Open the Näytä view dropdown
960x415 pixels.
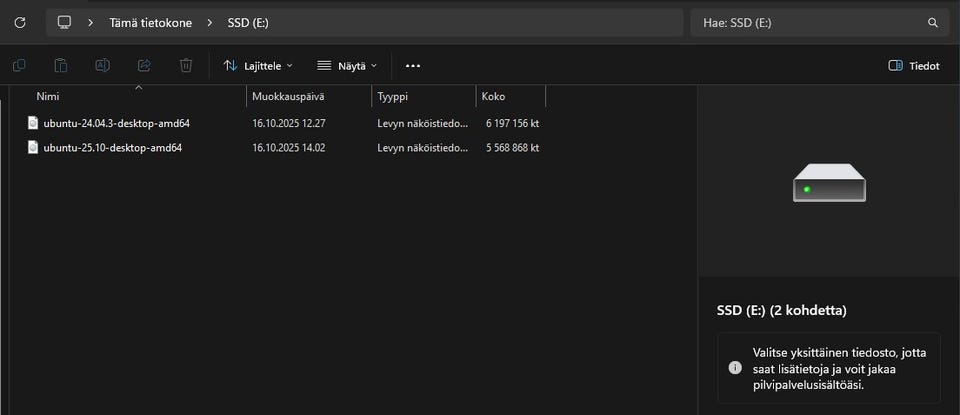[347, 66]
